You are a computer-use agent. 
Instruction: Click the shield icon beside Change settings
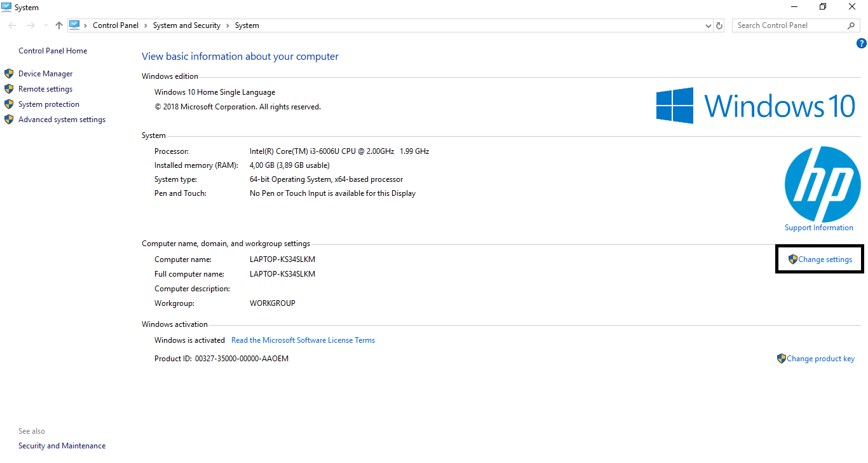click(792, 259)
